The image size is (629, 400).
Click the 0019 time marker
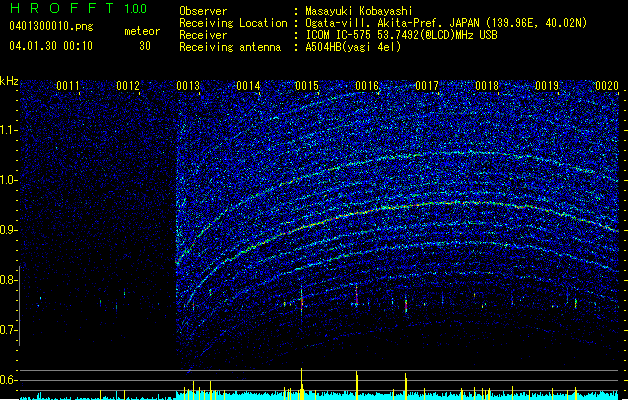click(547, 86)
